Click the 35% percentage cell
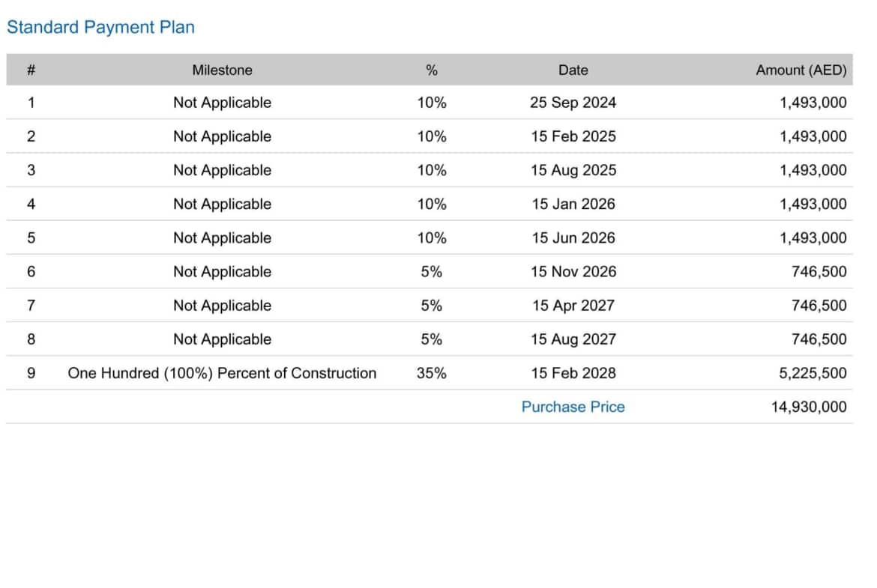The width and height of the screenshot is (877, 588). coord(431,373)
